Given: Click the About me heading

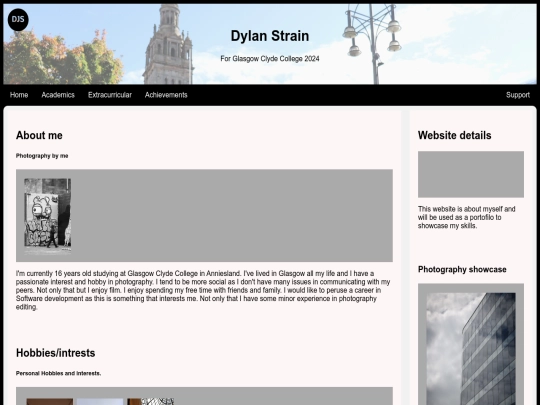Looking at the screenshot, I should tap(39, 135).
